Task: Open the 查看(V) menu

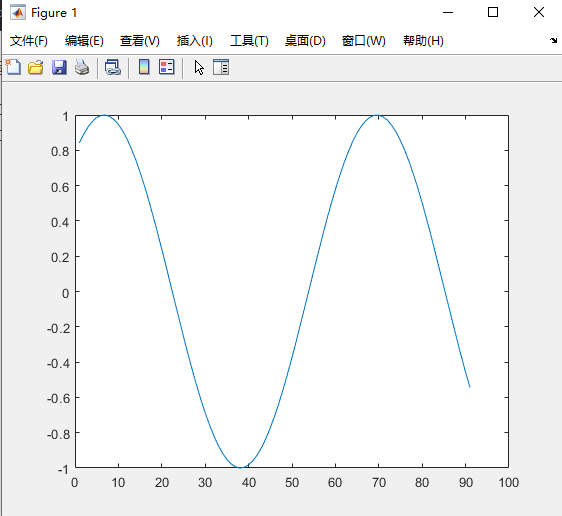Action: click(140, 41)
